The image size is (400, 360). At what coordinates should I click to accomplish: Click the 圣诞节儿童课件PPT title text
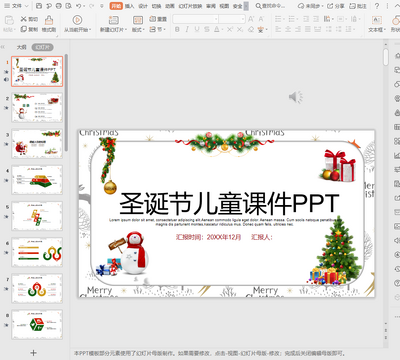[x=229, y=203]
